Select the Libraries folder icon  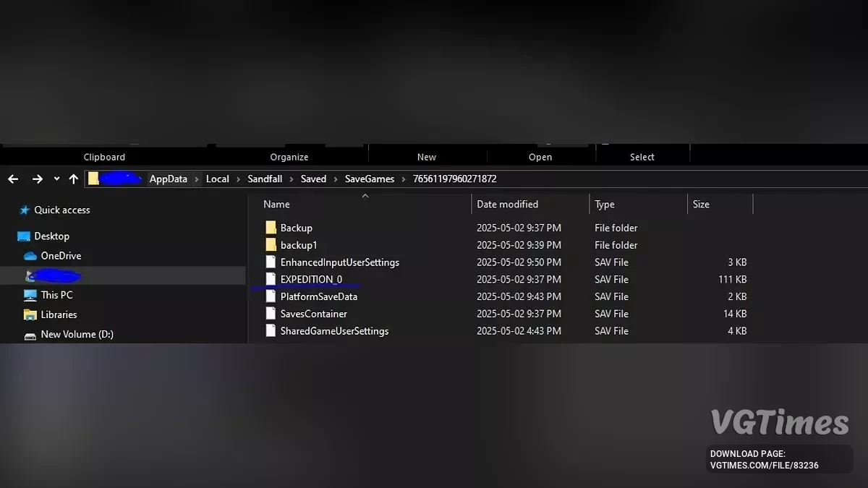(x=30, y=314)
